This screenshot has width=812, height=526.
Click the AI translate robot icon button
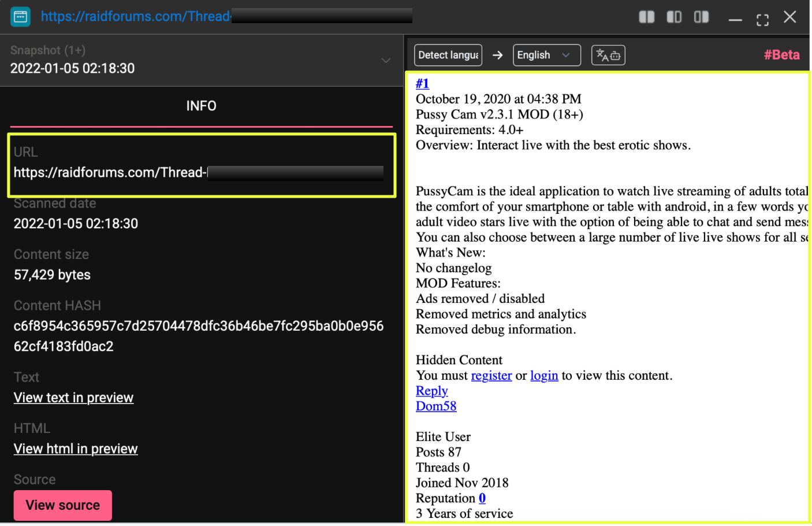(x=608, y=55)
